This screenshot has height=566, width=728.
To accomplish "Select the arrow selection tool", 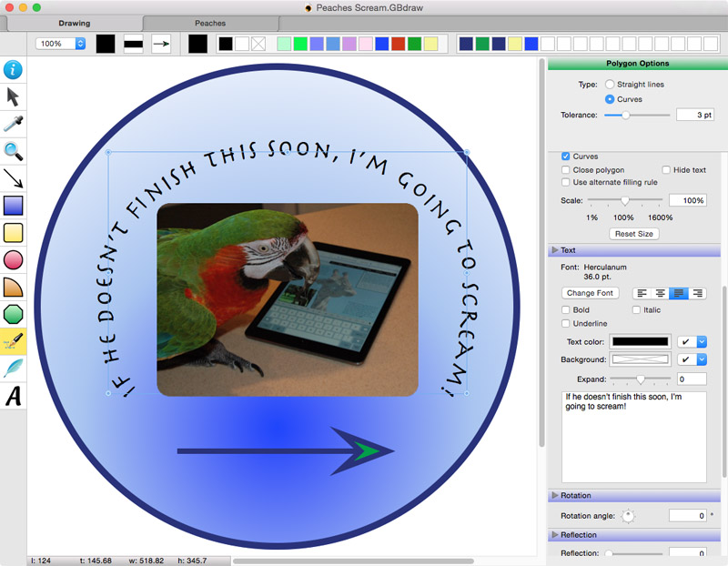I will pos(13,96).
